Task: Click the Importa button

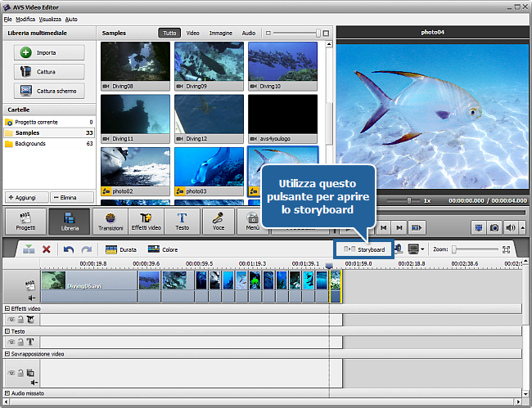Action: point(48,52)
